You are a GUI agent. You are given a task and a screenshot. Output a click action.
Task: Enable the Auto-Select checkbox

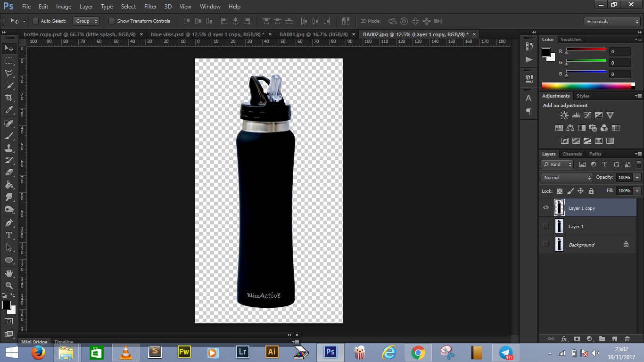[x=36, y=21]
